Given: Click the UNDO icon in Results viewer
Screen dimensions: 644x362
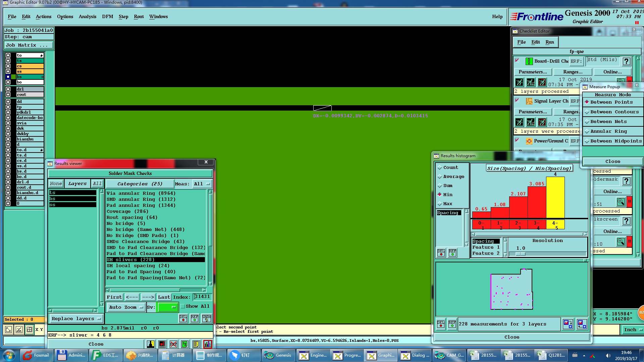Looking at the screenshot, I should [207, 318].
